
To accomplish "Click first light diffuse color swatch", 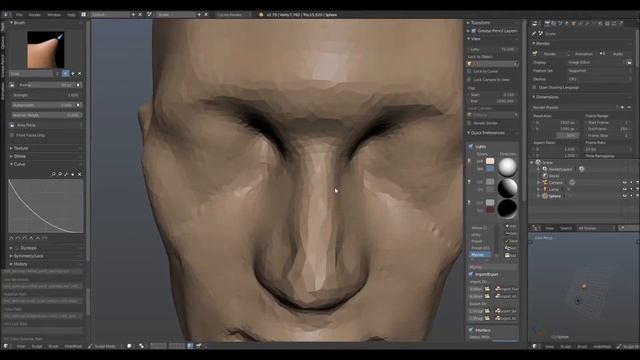I will [x=490, y=161].
